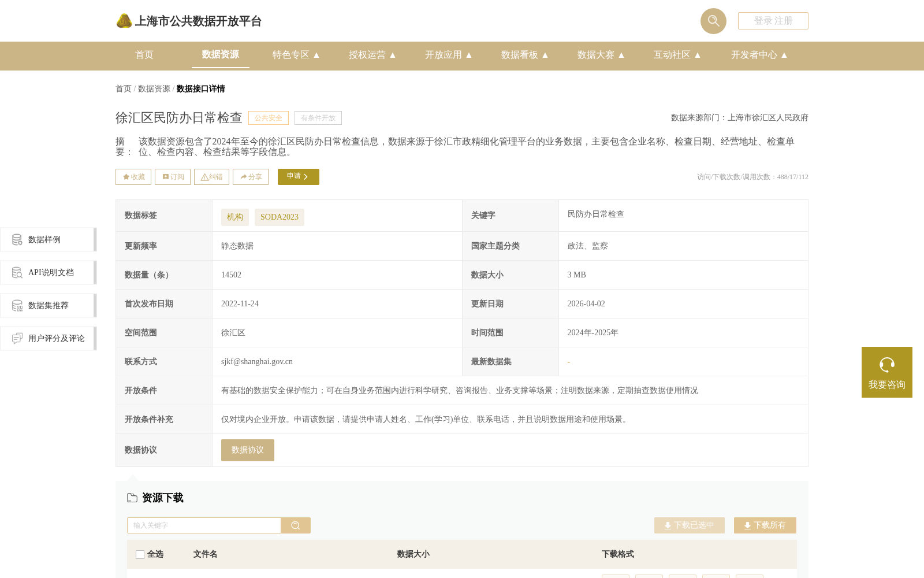
Task: Click the 数据大小 header in download table
Action: point(413,554)
